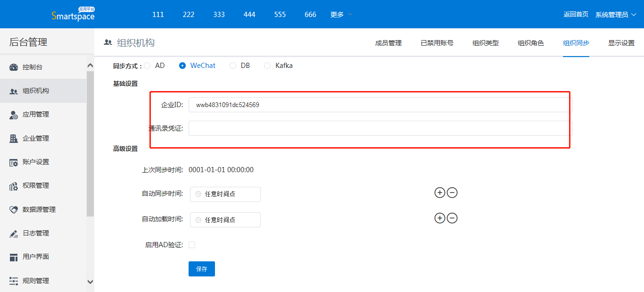Click the 企业管理 building icon
The height and width of the screenshot is (292, 644).
(14, 139)
